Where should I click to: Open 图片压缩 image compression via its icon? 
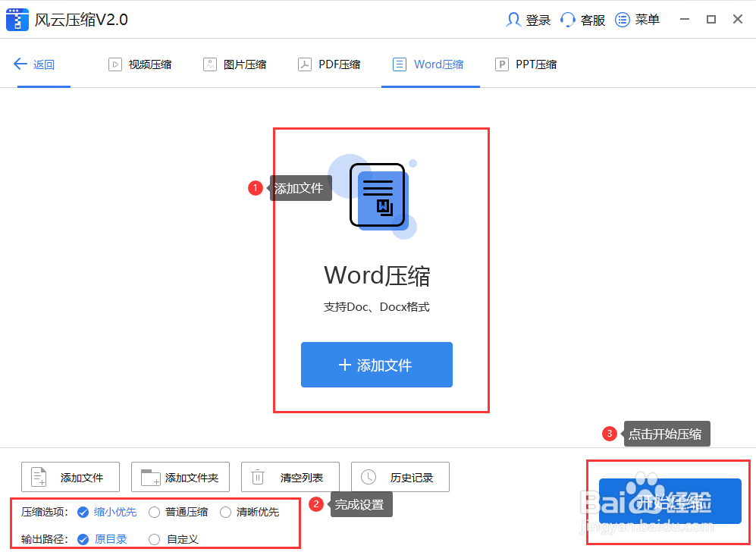point(209,64)
